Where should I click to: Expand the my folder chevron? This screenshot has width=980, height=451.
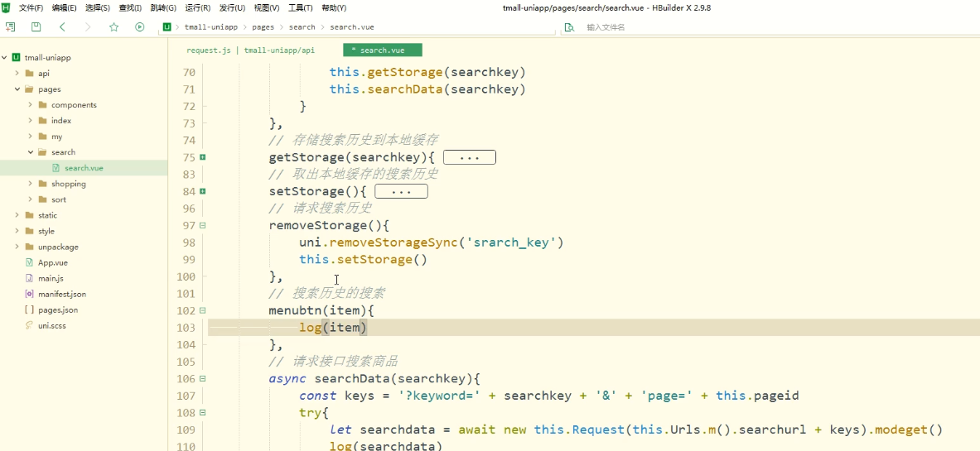pyautogui.click(x=30, y=137)
